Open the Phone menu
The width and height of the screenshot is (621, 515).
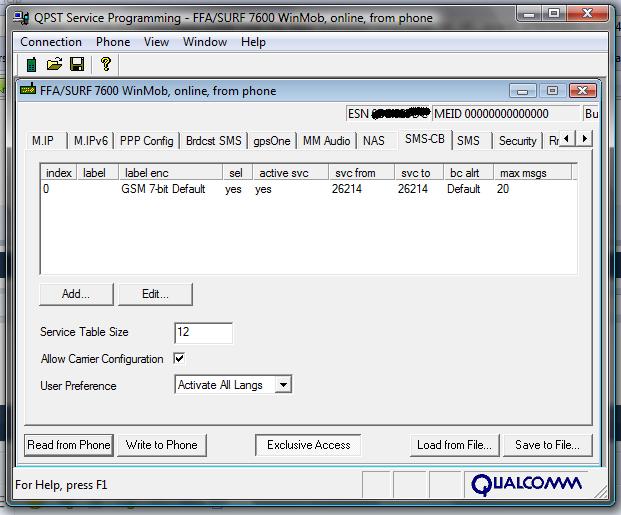[x=113, y=42]
